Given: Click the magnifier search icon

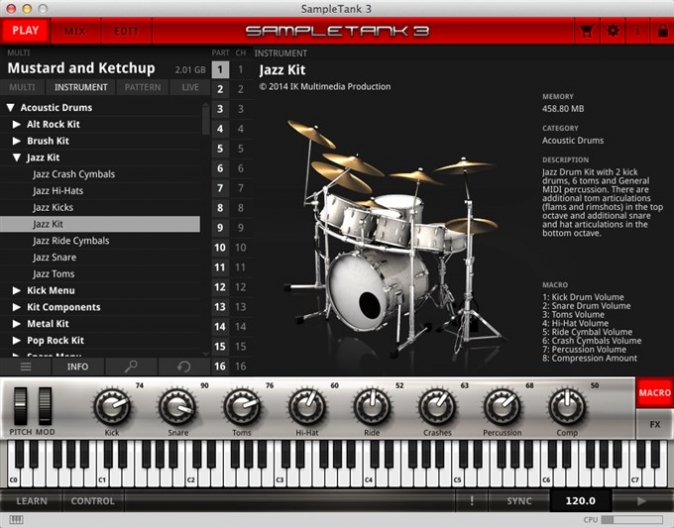Looking at the screenshot, I should tap(131, 367).
